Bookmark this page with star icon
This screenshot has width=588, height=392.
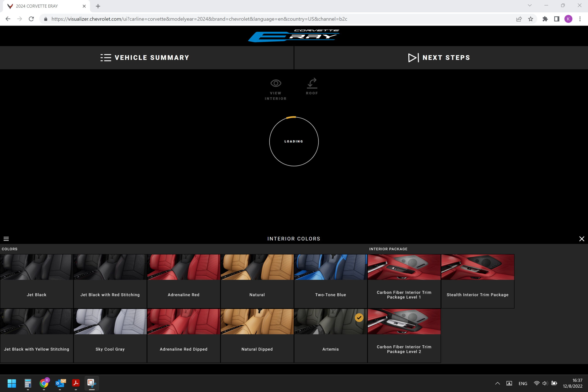[531, 19]
